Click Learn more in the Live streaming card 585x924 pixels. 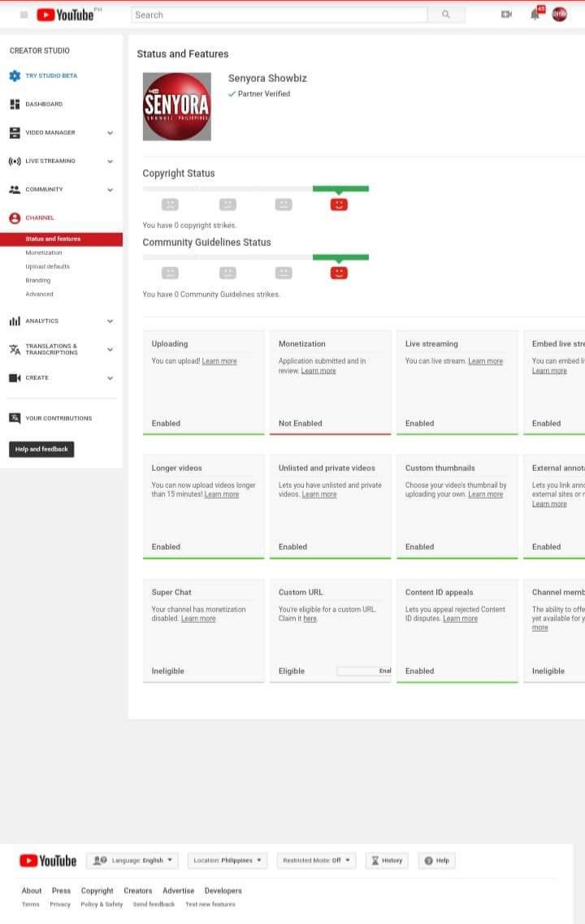click(485, 361)
